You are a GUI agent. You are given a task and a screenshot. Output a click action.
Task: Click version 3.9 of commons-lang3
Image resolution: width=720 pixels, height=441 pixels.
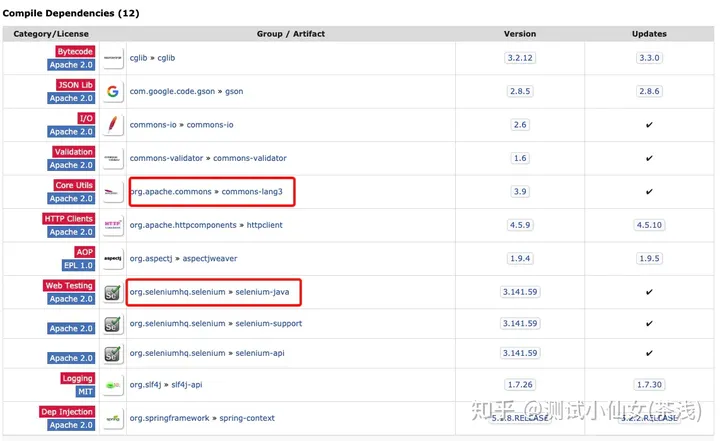pos(520,192)
